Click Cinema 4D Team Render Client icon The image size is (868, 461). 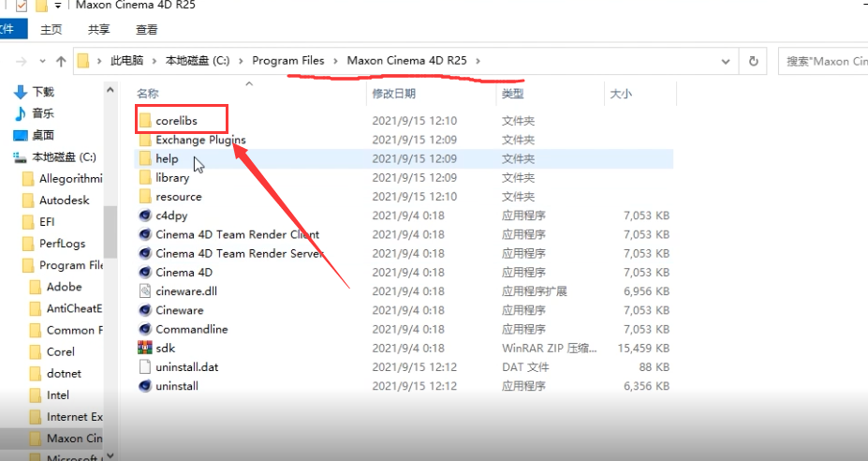pos(145,234)
